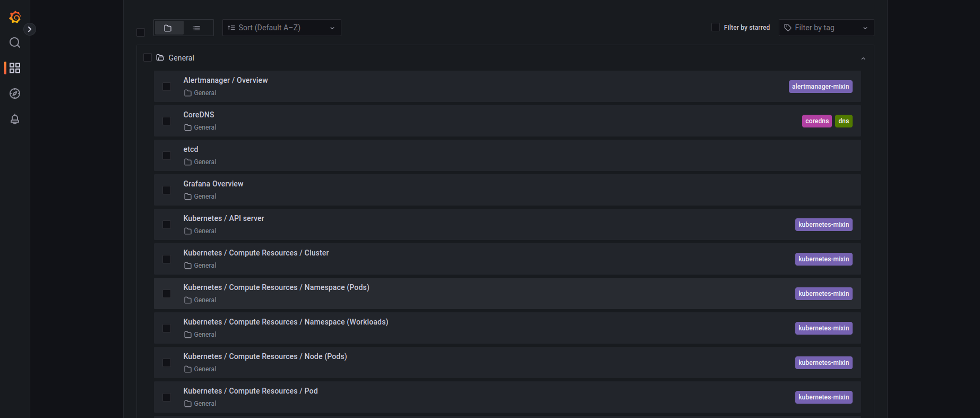The height and width of the screenshot is (418, 980).
Task: Open Kubernetes / API server dashboard
Action: [x=224, y=218]
